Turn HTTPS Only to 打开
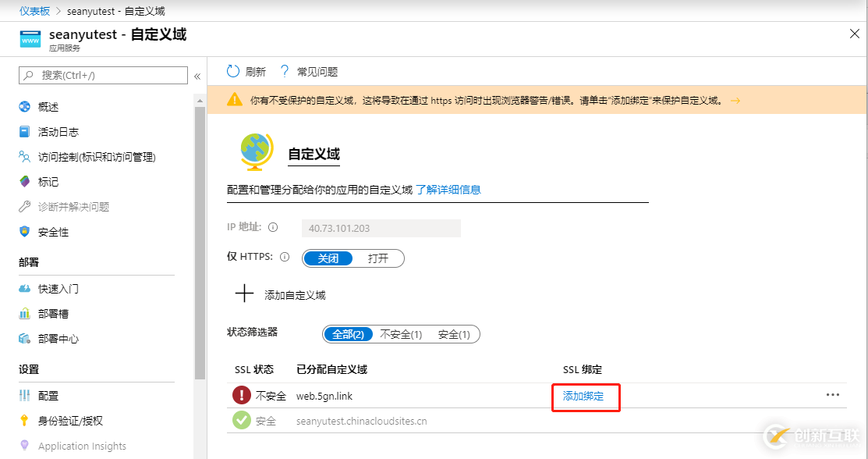 coord(378,258)
